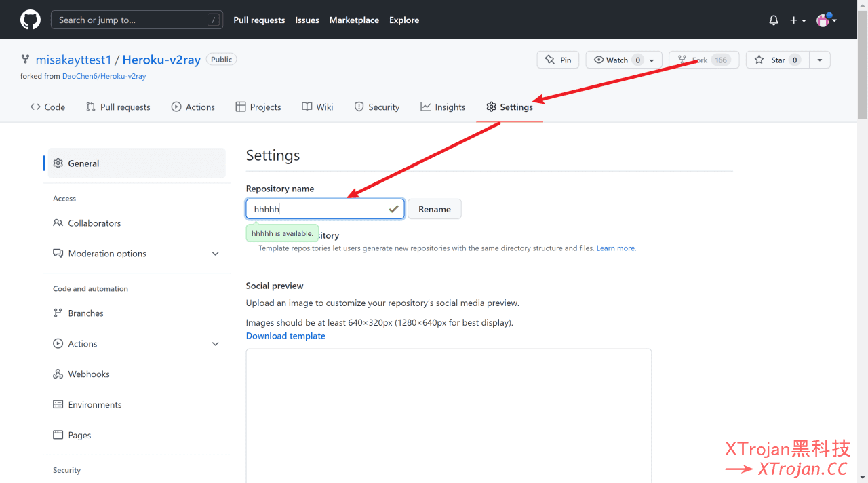Switch to the repository Pull requests tab
The width and height of the screenshot is (868, 483).
click(118, 107)
